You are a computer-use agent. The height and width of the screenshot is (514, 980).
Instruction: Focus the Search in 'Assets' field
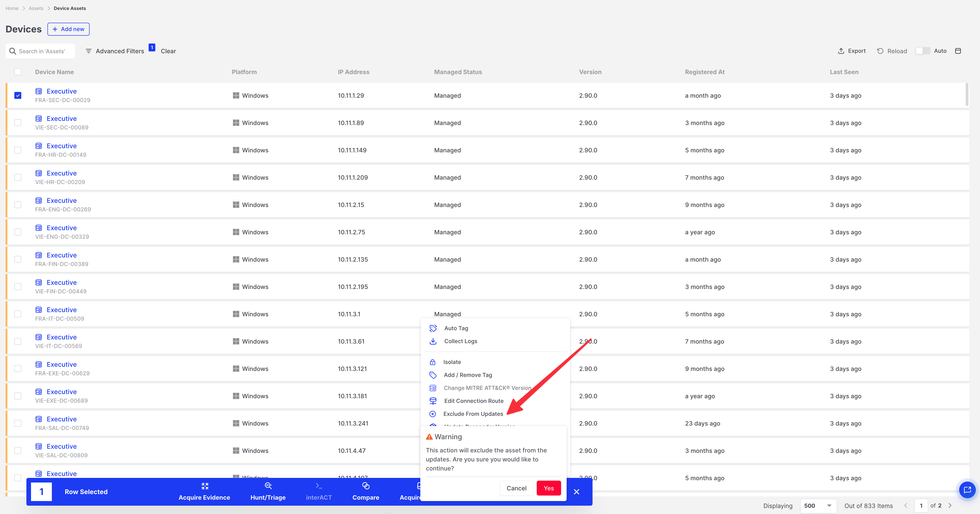tap(40, 51)
